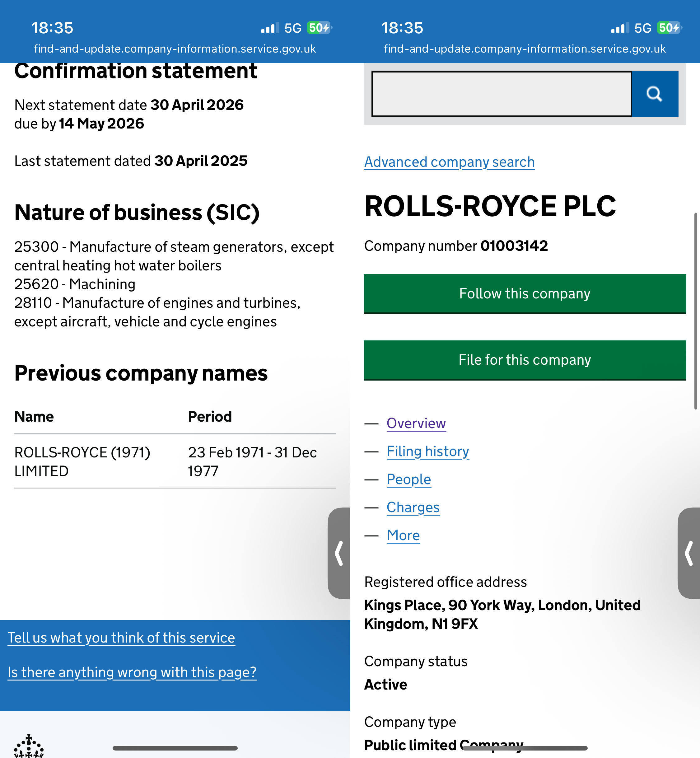
Task: Click the page scrollbar on the right screen
Action: point(696,311)
